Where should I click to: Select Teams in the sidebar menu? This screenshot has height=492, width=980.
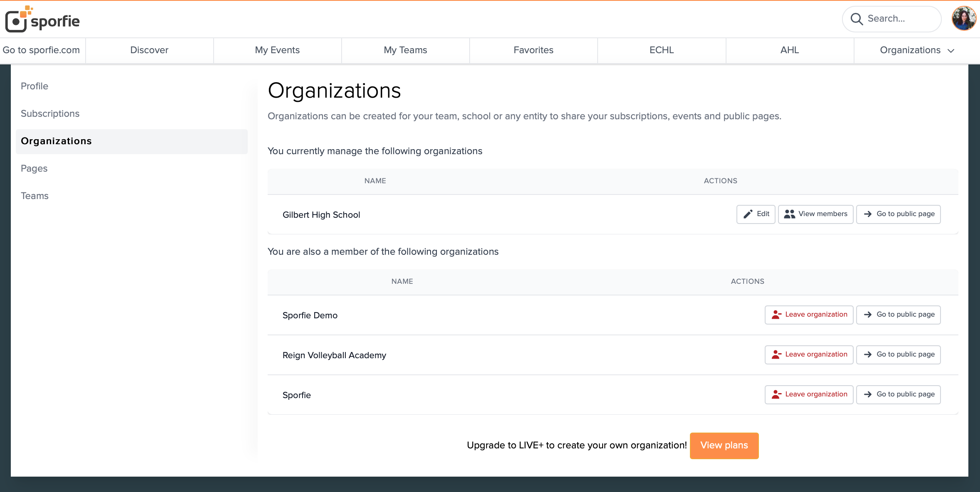pyautogui.click(x=34, y=196)
